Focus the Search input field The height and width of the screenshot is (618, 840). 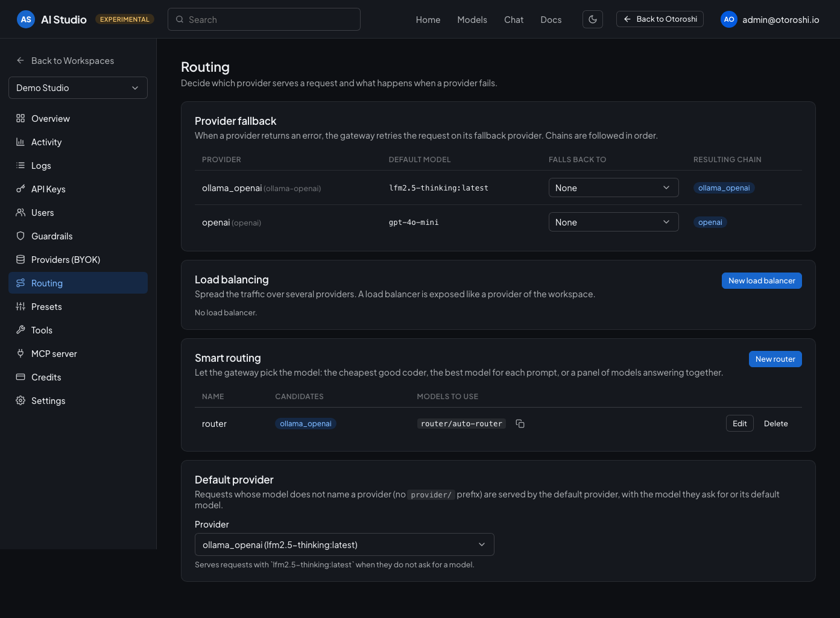point(264,19)
